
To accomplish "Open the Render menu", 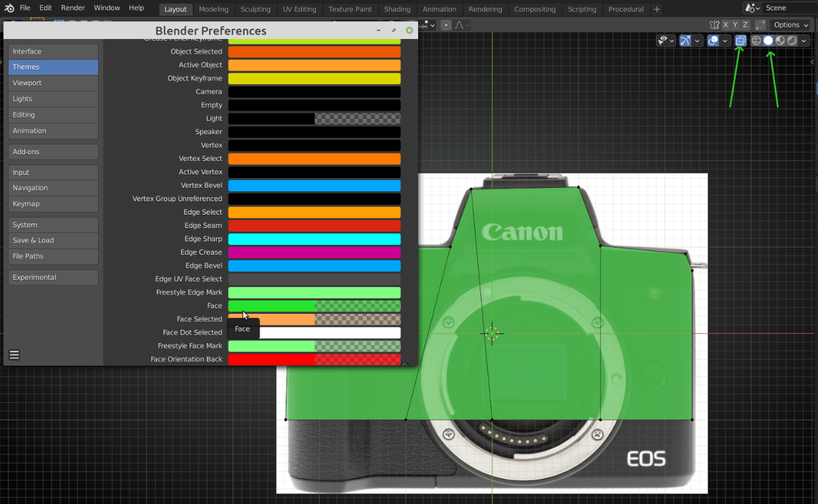I will [x=73, y=8].
